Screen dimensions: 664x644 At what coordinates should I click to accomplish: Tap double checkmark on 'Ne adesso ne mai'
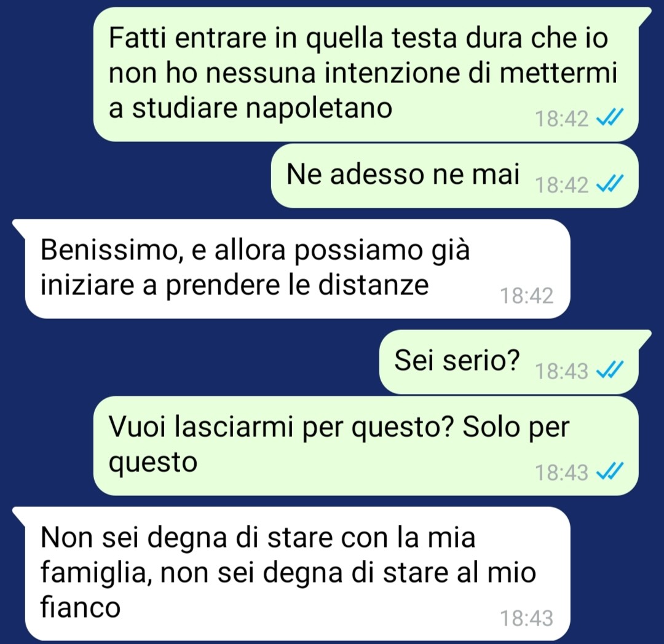click(610, 184)
